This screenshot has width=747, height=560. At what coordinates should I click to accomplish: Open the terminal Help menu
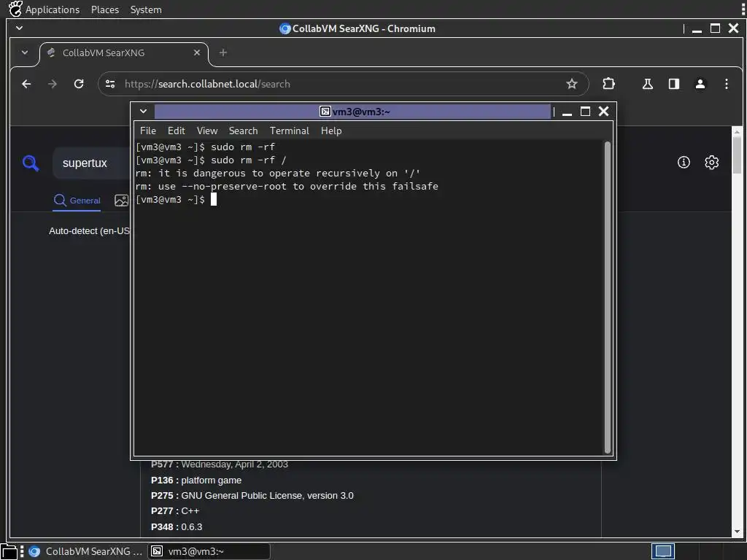point(331,131)
